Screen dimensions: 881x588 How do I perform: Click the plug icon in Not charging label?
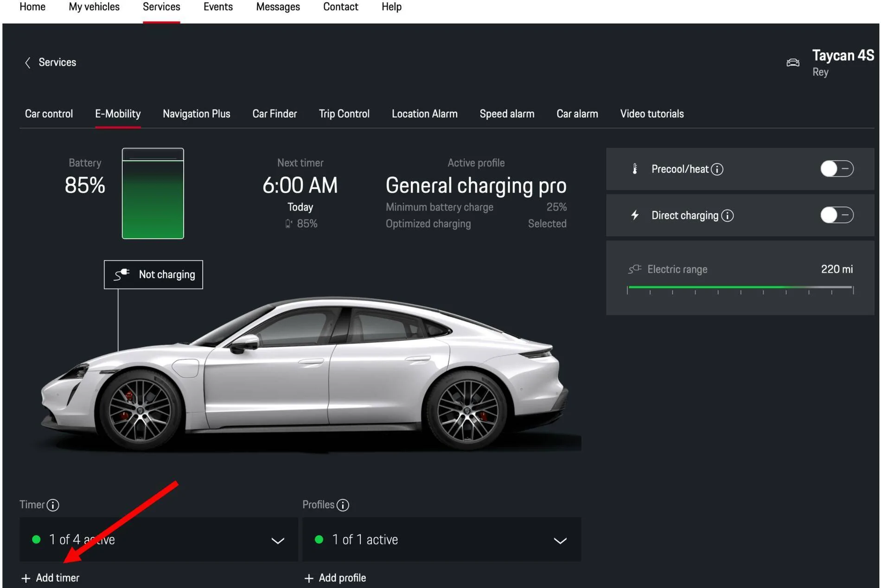point(122,274)
